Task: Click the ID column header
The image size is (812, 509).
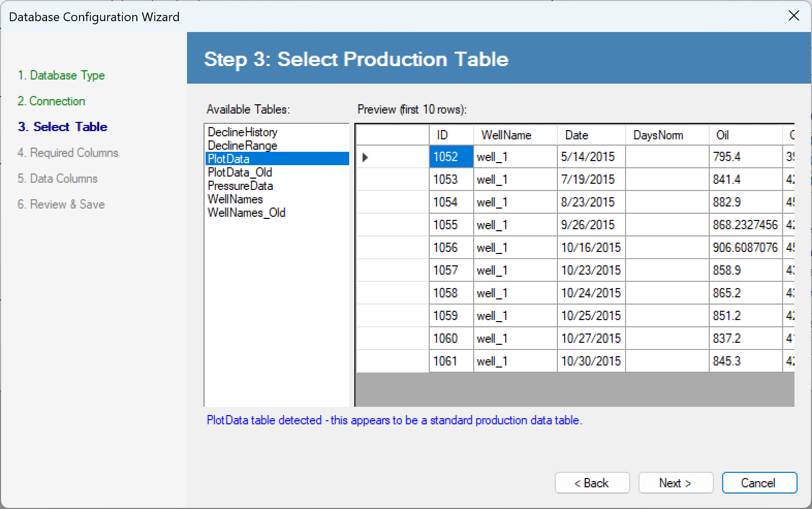Action: coord(451,135)
